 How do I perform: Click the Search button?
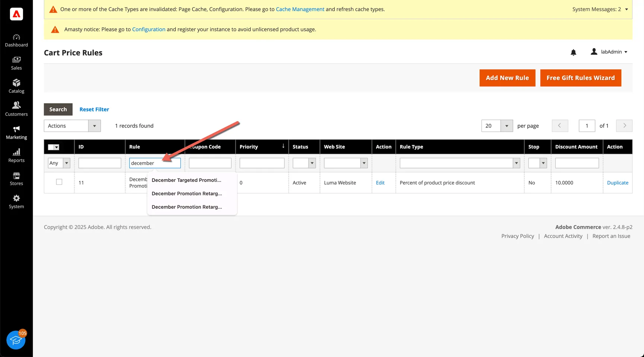tap(58, 109)
